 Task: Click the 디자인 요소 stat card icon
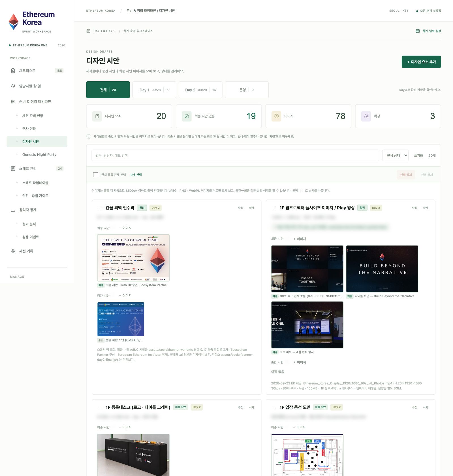click(x=97, y=116)
